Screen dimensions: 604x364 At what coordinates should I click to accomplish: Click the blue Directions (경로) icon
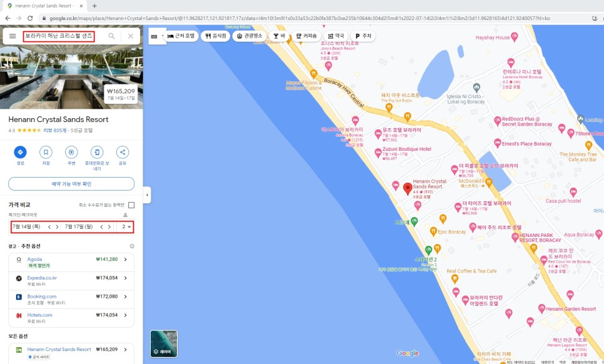pos(21,153)
